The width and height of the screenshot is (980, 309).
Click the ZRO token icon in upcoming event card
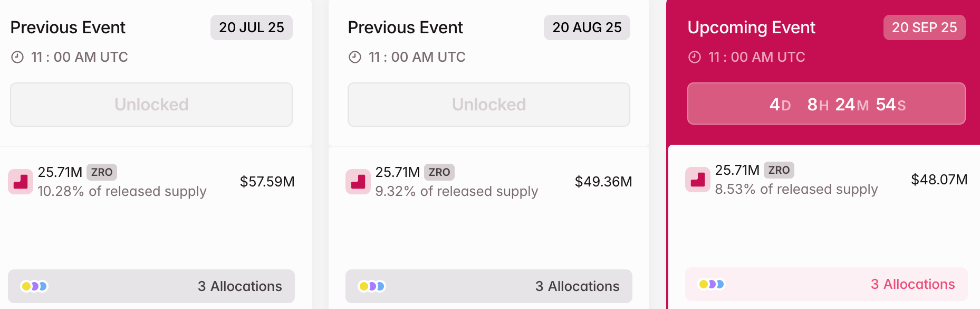[x=698, y=180]
